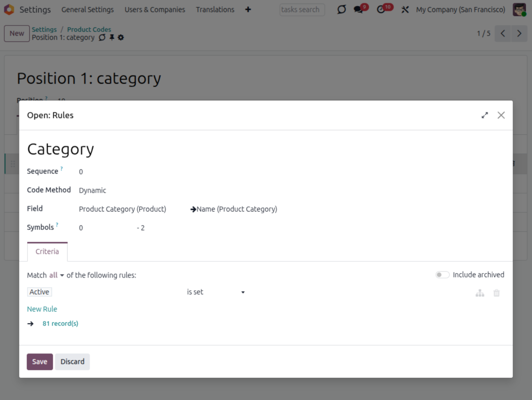Click the user avatar in top bar
The height and width of the screenshot is (400, 532).
(519, 9)
